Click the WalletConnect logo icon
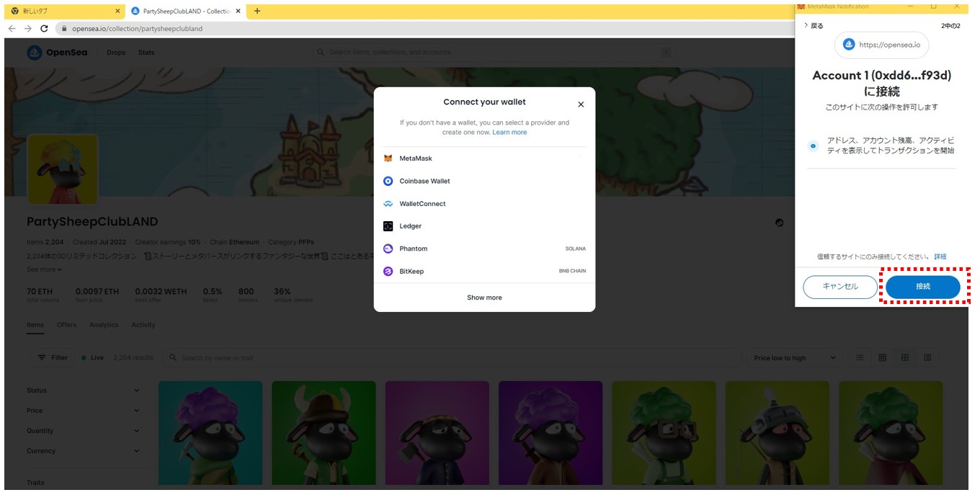980x495 pixels. tap(388, 204)
